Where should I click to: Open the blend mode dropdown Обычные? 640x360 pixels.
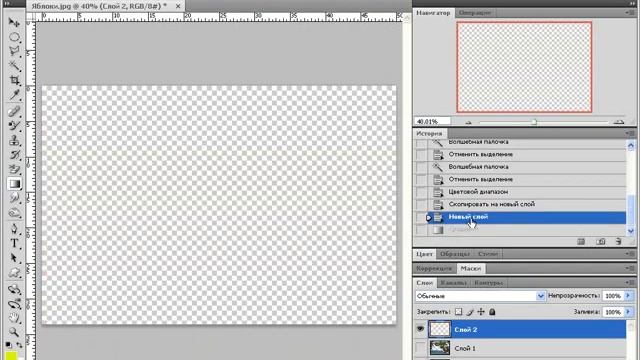pyautogui.click(x=480, y=296)
